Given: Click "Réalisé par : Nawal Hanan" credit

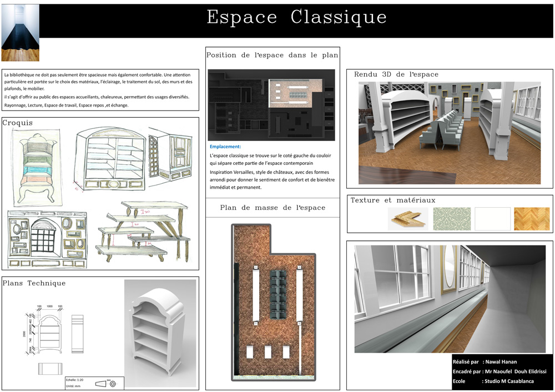Looking at the screenshot, I should [x=485, y=362].
